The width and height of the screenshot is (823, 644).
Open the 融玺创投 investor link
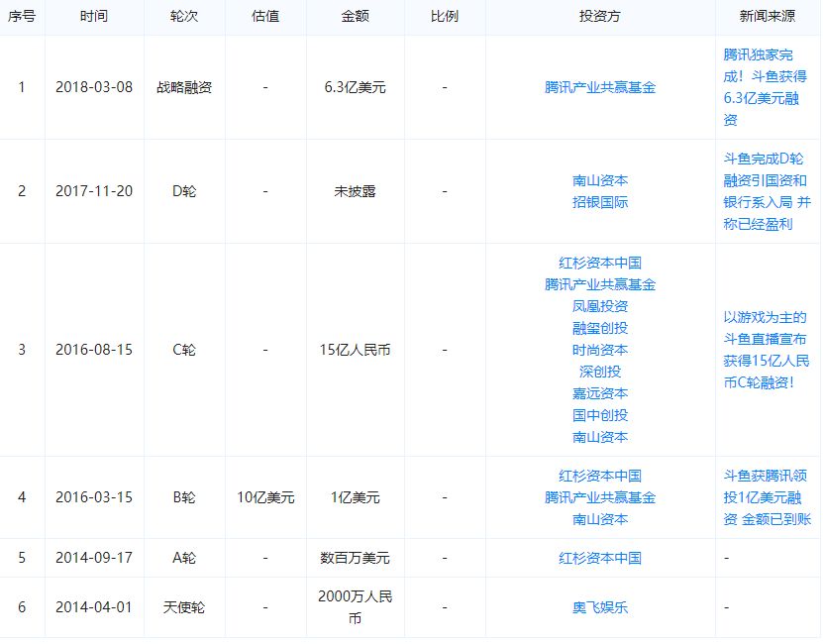(x=600, y=328)
